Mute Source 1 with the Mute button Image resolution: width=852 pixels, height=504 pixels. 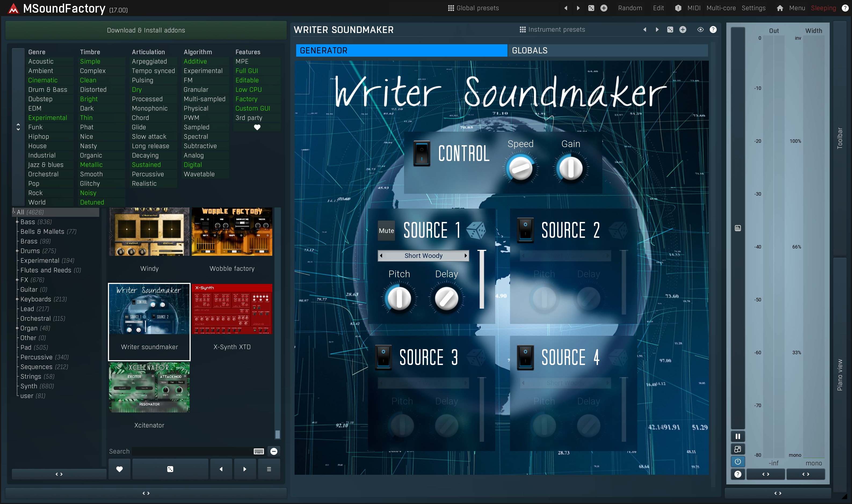tap(386, 231)
